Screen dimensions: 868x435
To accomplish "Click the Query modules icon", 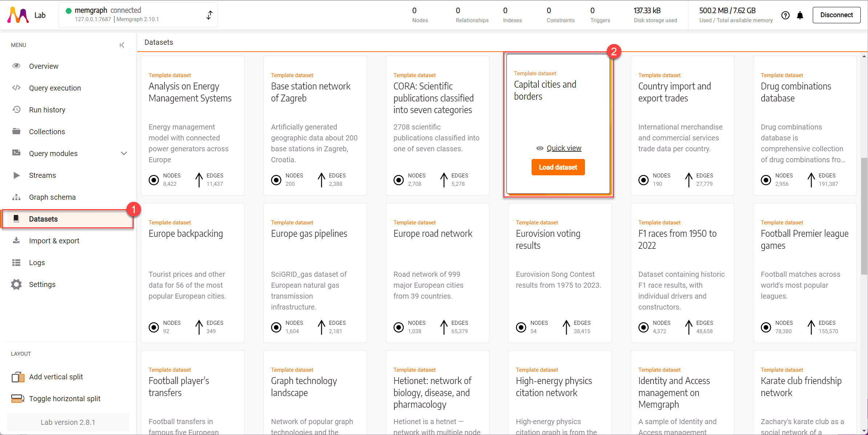I will click(16, 153).
